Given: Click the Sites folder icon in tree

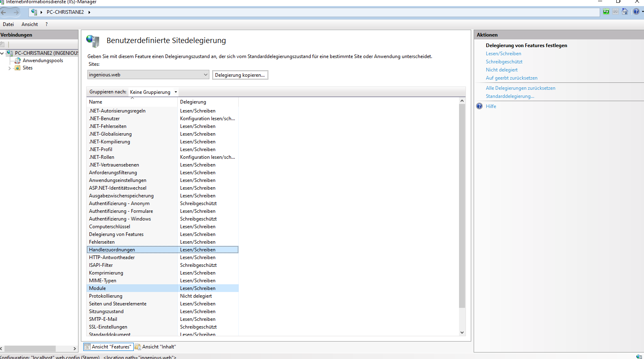Looking at the screenshot, I should pos(17,68).
